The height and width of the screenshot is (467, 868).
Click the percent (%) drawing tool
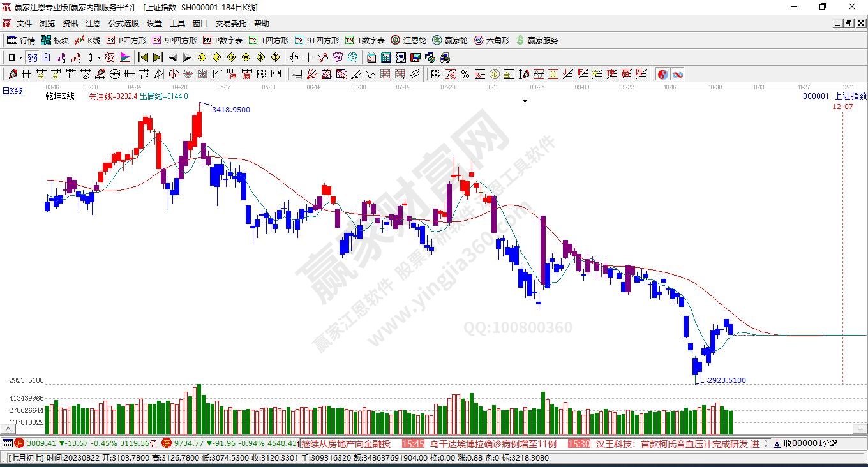tap(465, 74)
